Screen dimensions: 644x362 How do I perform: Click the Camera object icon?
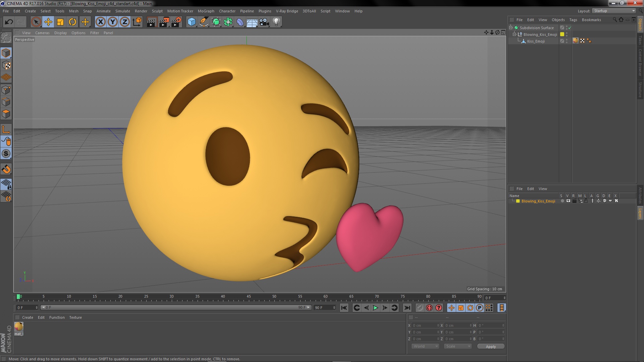tap(264, 22)
